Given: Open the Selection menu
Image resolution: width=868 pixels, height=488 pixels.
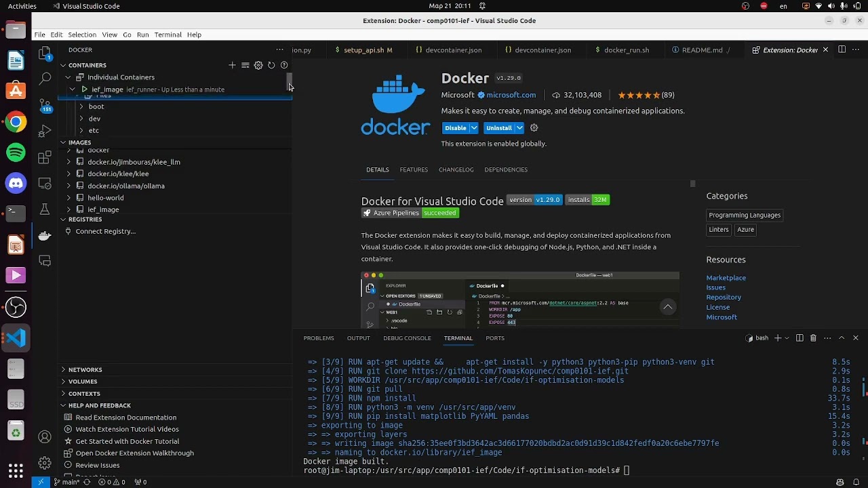Looking at the screenshot, I should (82, 35).
